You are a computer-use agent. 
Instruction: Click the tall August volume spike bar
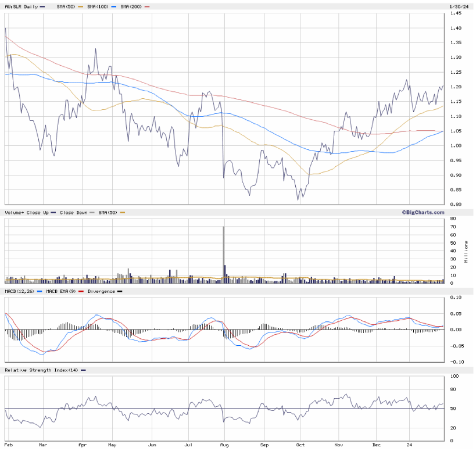(224, 253)
